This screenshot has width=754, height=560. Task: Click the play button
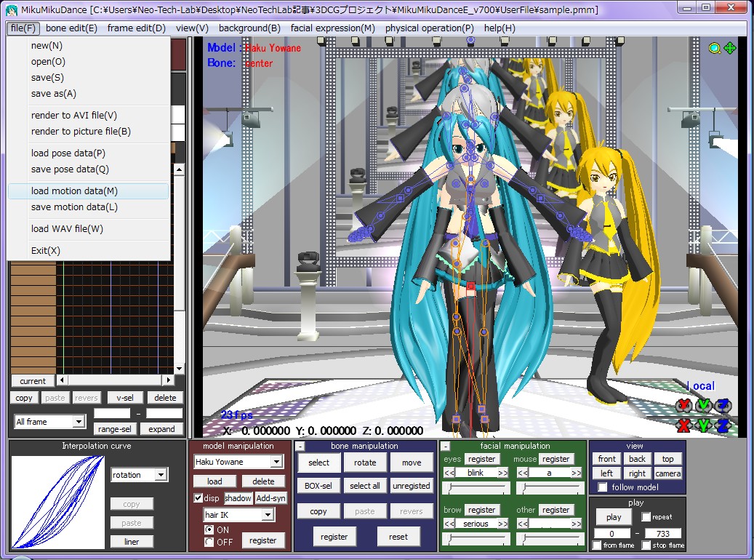[x=613, y=517]
